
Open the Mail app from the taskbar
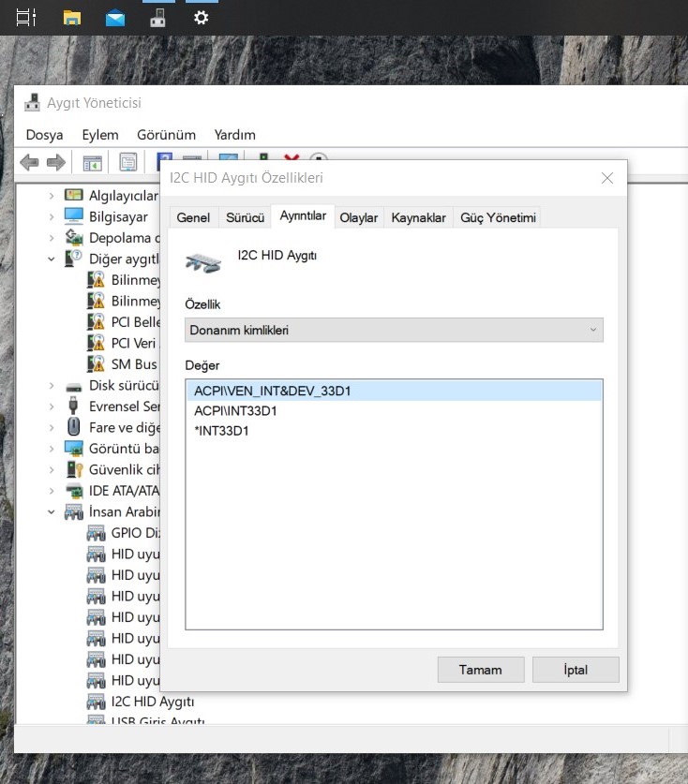[115, 17]
